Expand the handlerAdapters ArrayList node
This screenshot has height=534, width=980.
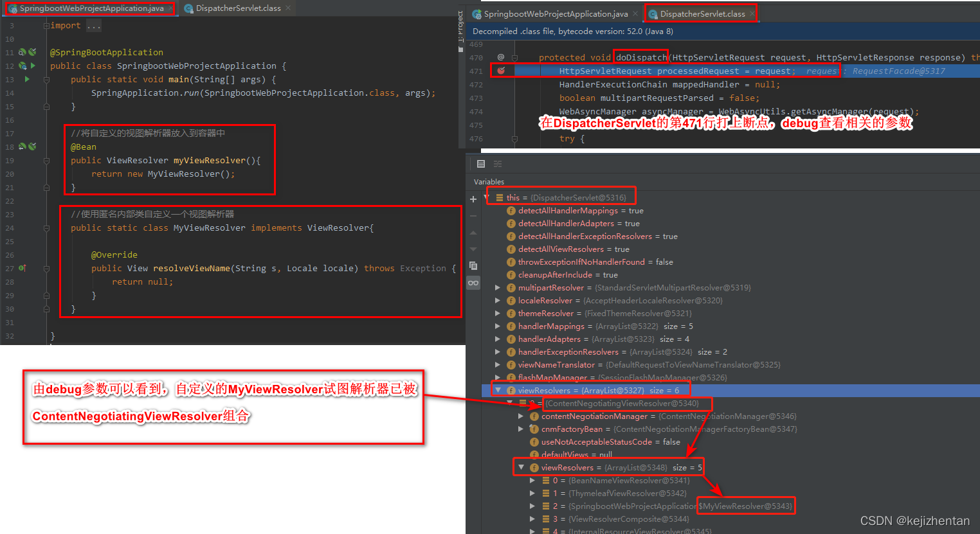coord(498,339)
